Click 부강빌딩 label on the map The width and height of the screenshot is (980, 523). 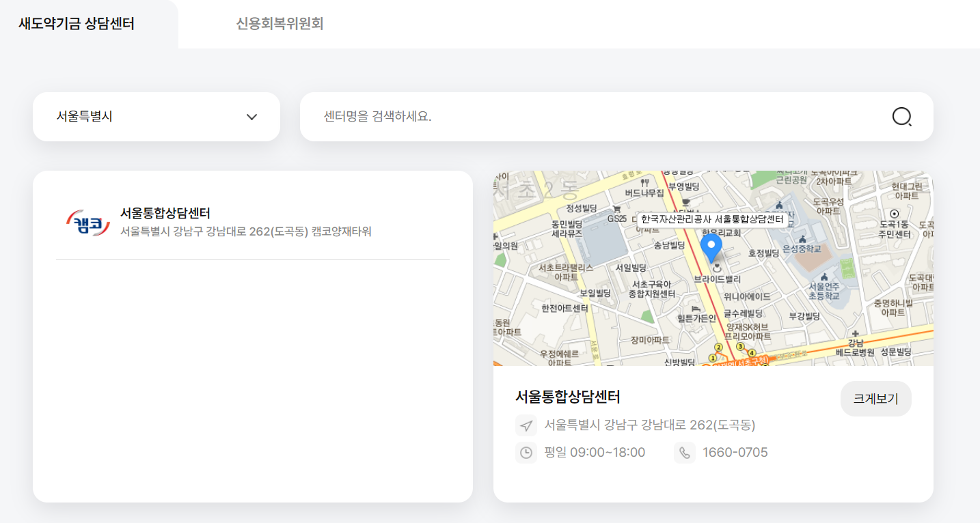click(x=804, y=316)
